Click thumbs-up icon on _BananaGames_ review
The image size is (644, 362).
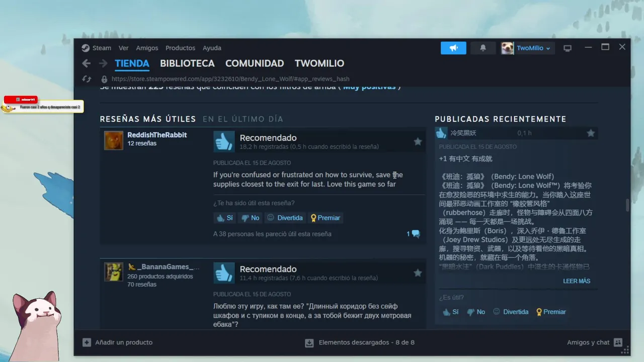point(224,273)
